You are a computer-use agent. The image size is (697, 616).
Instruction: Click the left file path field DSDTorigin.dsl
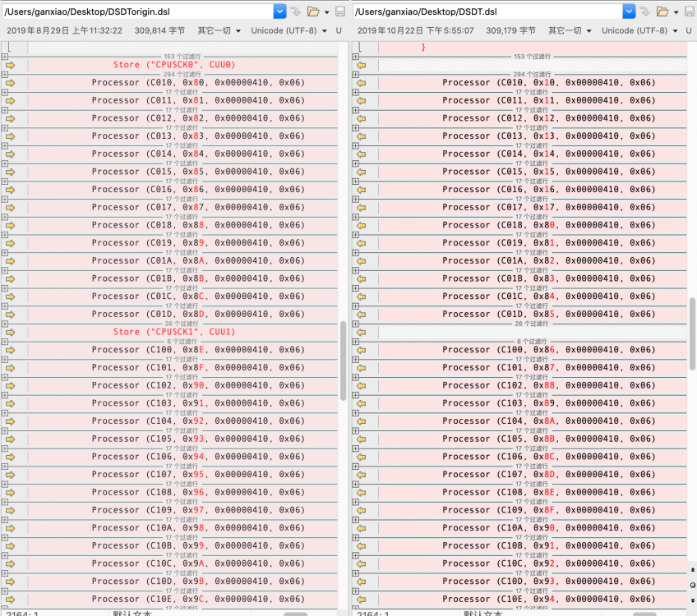138,11
